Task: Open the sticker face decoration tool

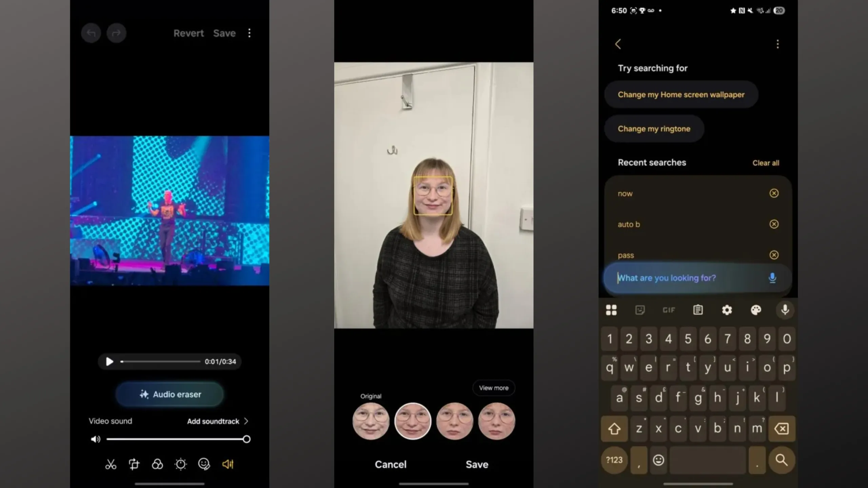Action: [204, 464]
